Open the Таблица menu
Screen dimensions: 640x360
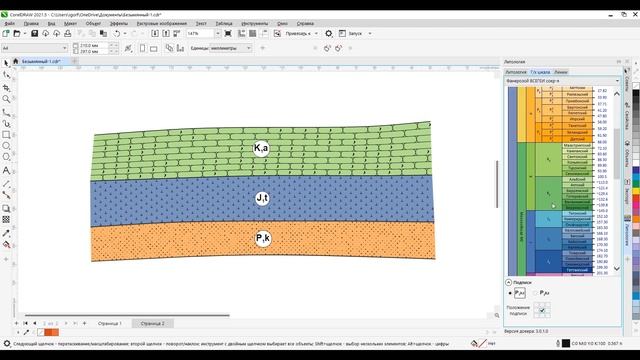click(224, 24)
